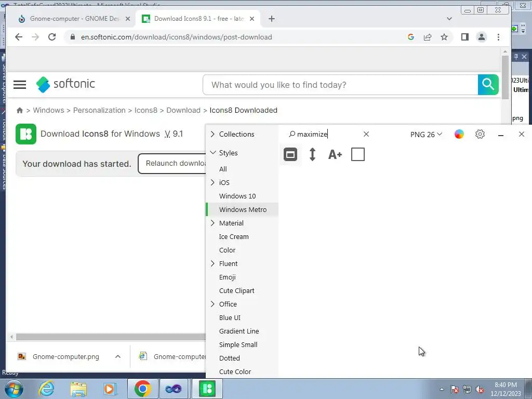532x399 pixels.
Task: Open Icons8 settings gear
Action: 480,134
